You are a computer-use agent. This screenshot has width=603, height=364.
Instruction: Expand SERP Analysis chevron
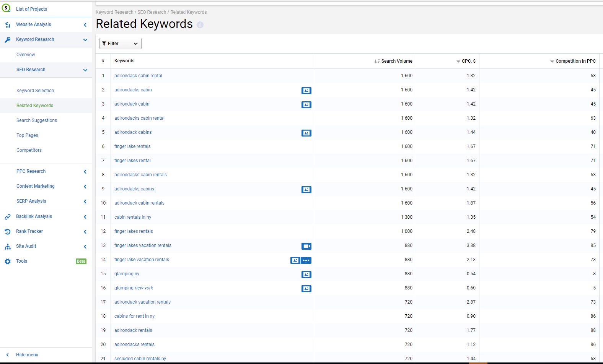click(85, 201)
